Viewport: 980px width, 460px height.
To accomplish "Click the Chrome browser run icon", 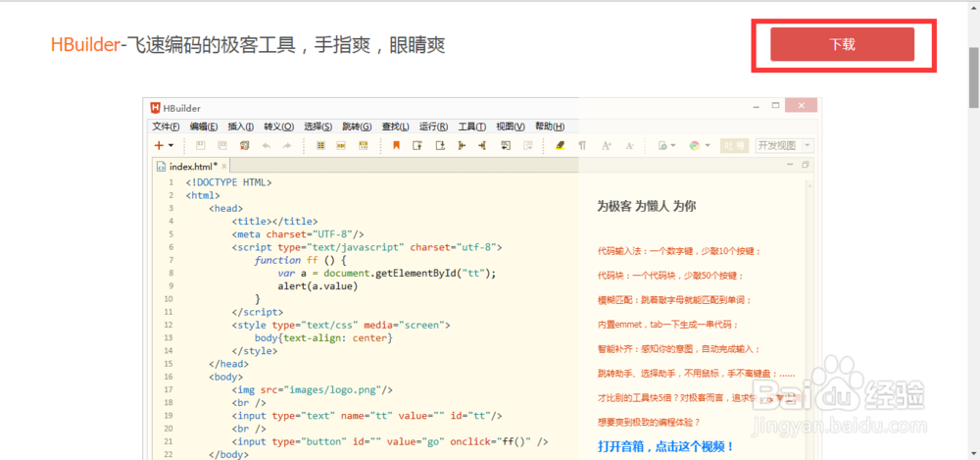I will pyautogui.click(x=694, y=145).
